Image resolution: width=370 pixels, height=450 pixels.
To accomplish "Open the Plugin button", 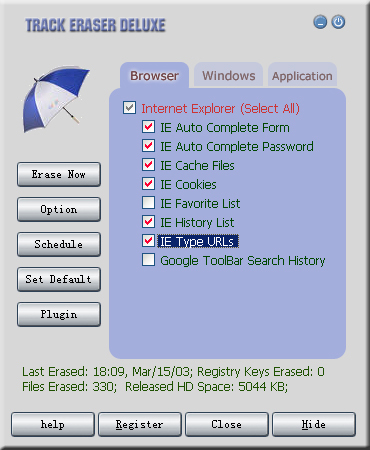I will [x=59, y=314].
